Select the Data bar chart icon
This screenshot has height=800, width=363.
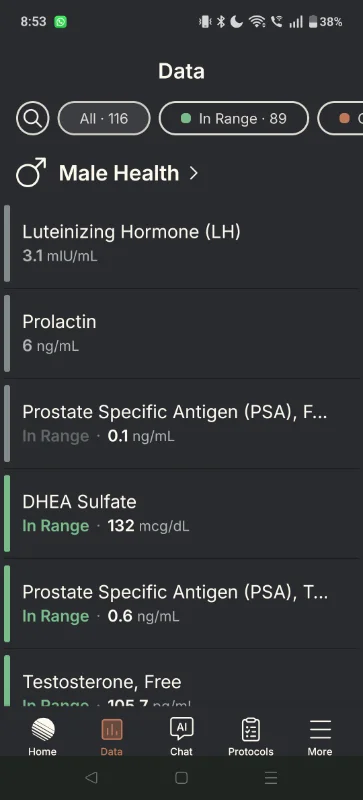[112, 729]
